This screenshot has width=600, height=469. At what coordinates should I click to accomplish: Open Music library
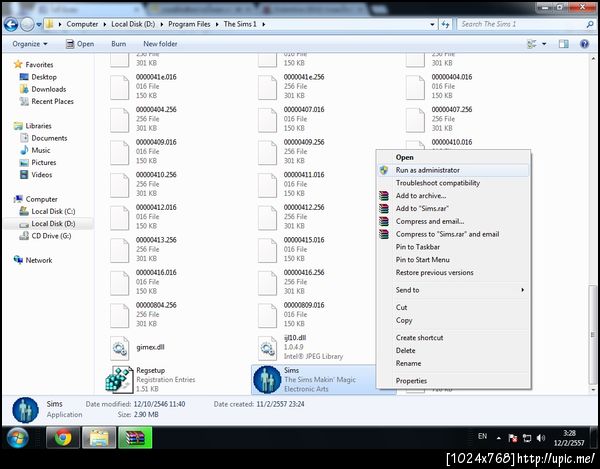click(x=35, y=150)
